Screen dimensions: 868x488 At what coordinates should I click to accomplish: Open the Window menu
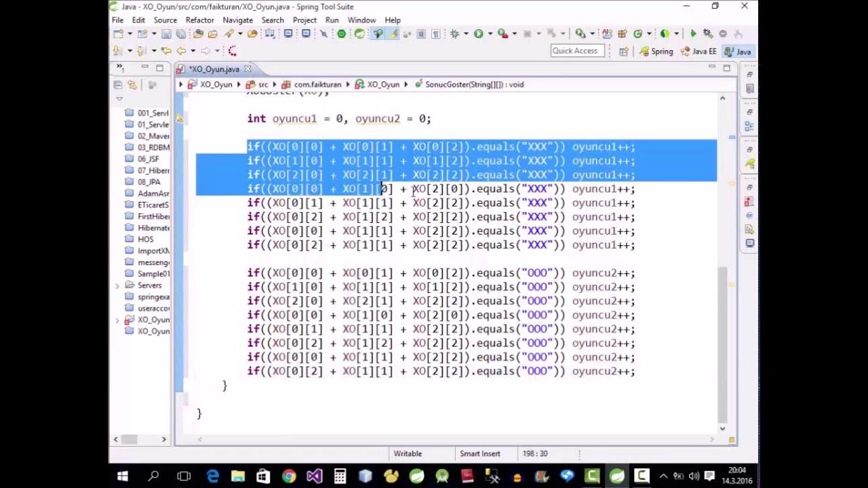pos(361,20)
